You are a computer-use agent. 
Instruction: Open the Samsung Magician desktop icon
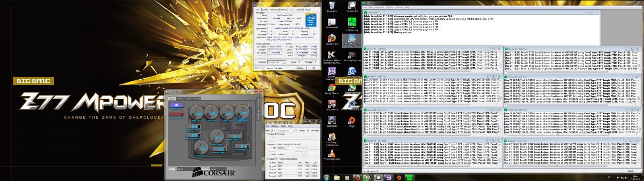tap(352, 56)
